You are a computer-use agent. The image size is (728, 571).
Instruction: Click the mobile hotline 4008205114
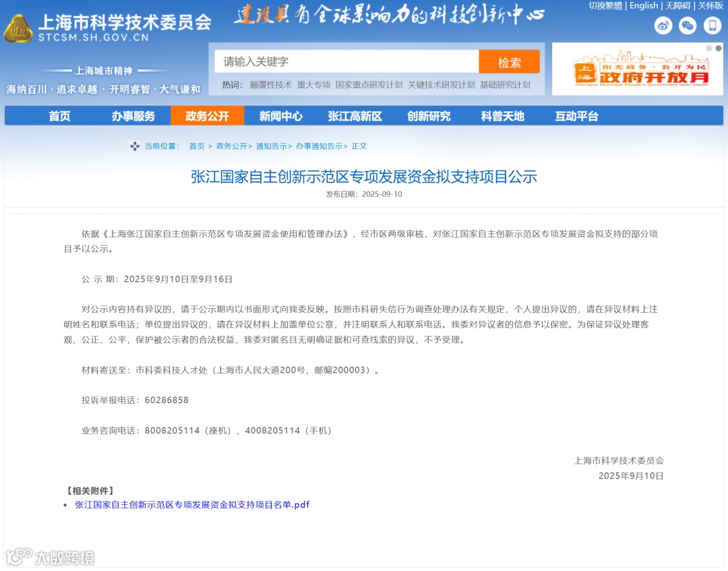coord(272,431)
